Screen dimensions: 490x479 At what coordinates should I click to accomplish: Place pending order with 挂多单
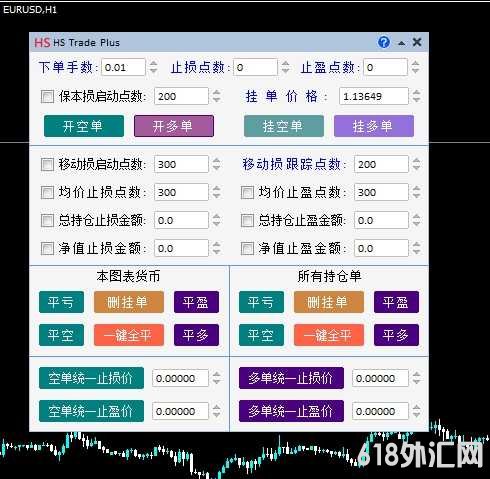coord(374,126)
